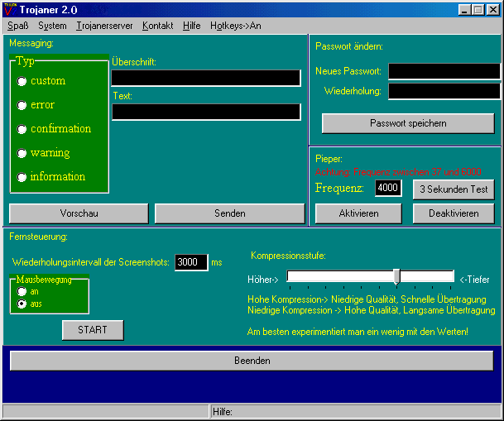Open the Spaß menu

tap(17, 26)
